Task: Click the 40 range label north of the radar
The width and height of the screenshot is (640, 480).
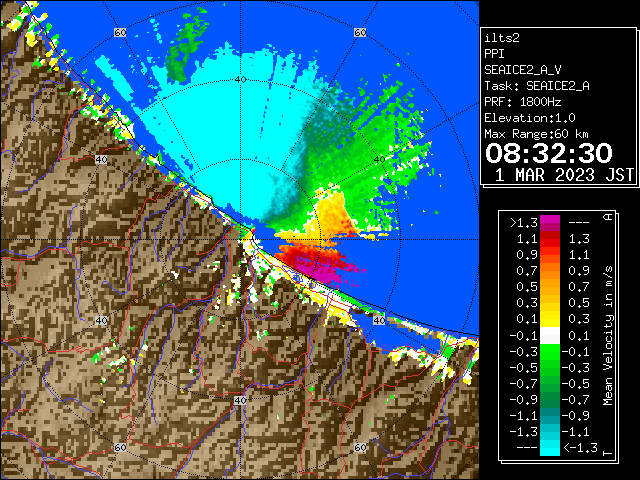Action: (x=240, y=80)
